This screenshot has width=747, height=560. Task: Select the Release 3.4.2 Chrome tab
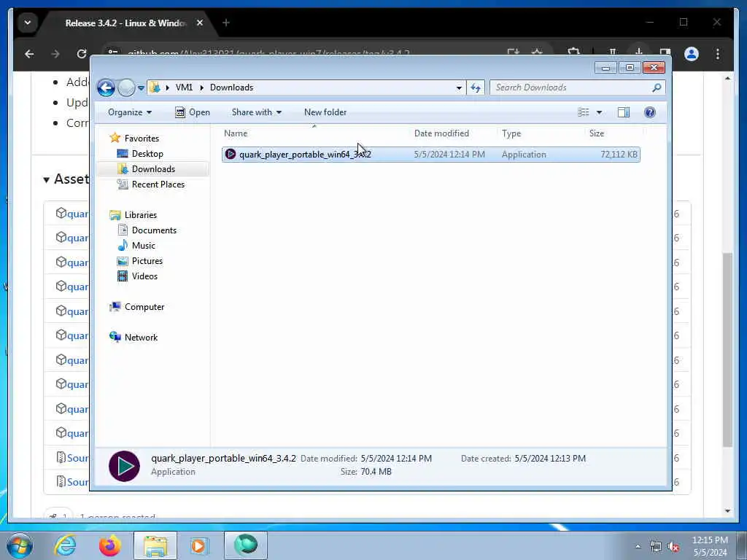[x=125, y=23]
